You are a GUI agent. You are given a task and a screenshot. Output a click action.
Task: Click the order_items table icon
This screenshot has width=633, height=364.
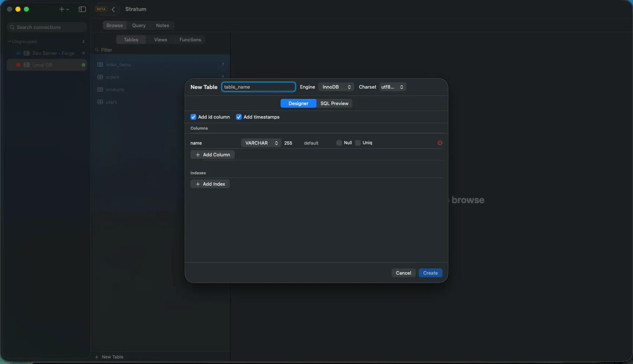(x=100, y=64)
